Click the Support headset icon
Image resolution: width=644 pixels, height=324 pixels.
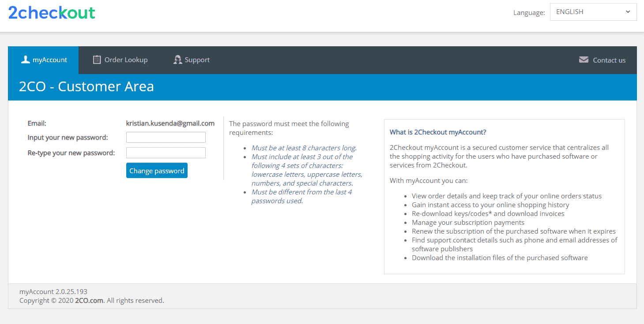(177, 59)
